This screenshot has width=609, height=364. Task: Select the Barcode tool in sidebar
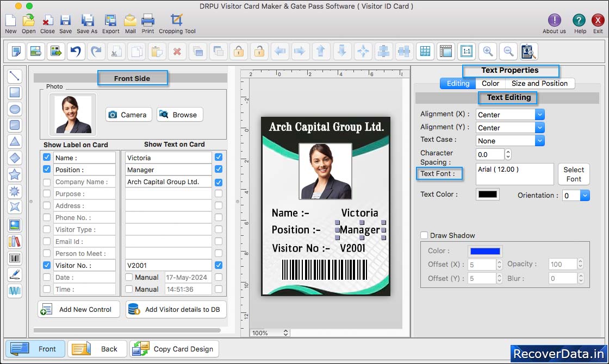15,258
